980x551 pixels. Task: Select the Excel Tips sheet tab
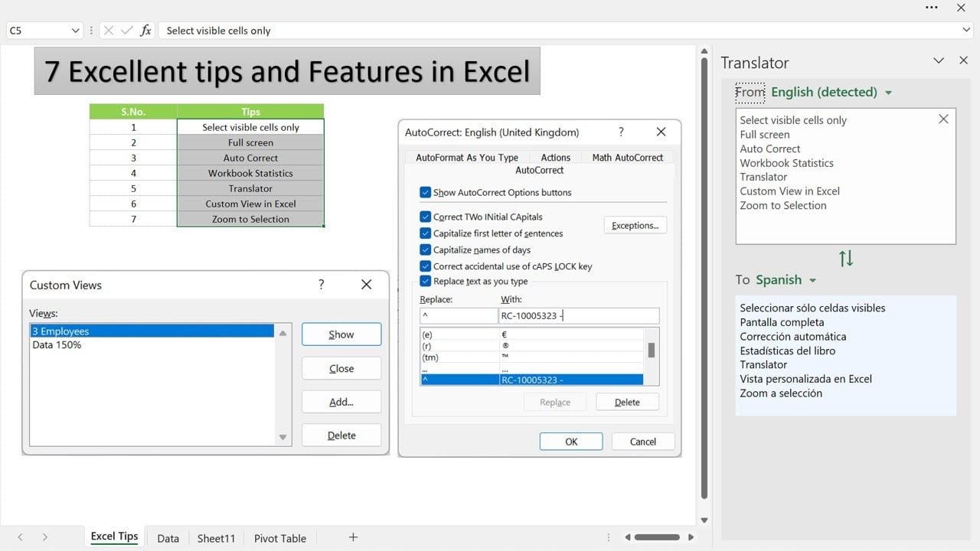coord(114,536)
